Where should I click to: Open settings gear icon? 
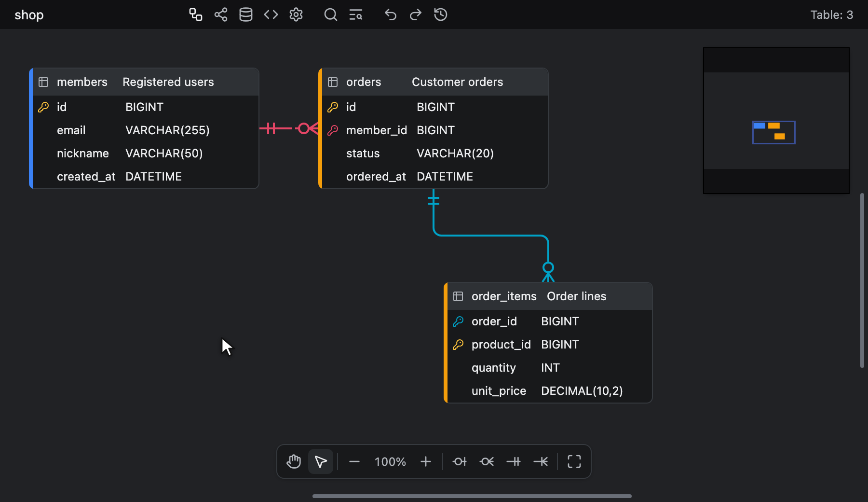click(x=296, y=14)
